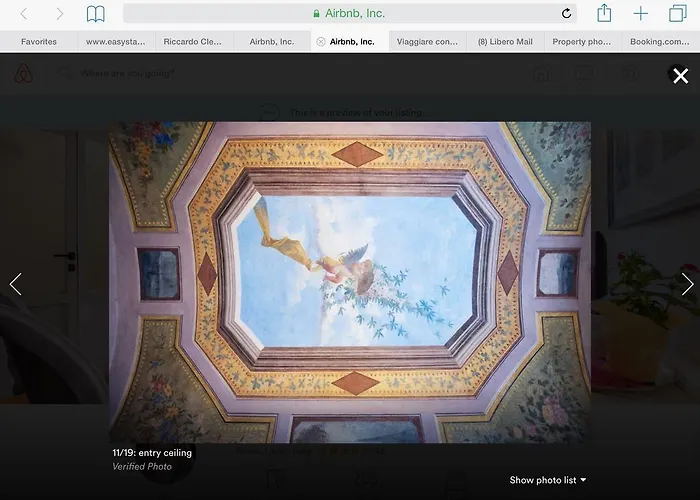Click the listing preview notice text
Screen dimensions: 700x500
356,112
